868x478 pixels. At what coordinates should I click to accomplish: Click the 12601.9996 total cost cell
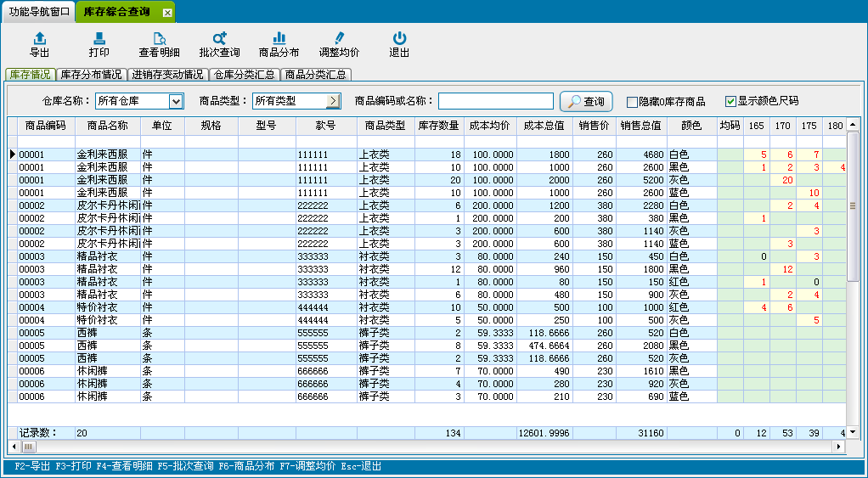click(x=544, y=433)
